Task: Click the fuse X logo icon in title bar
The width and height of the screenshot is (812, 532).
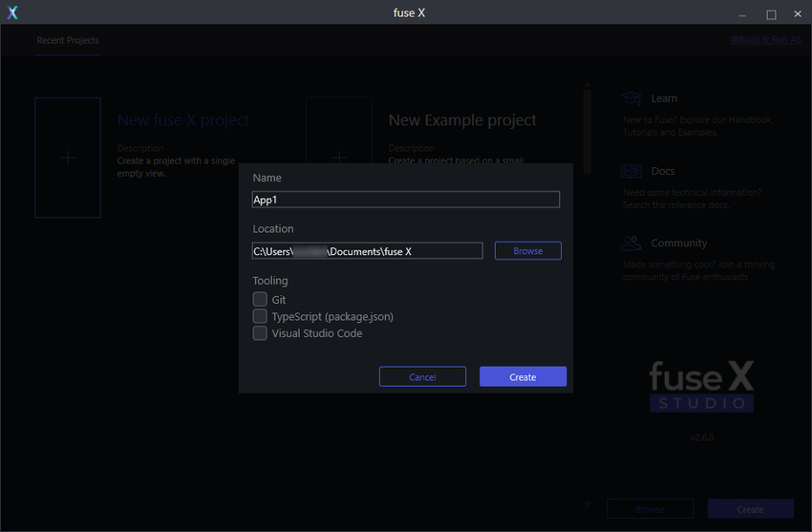Action: [12, 12]
